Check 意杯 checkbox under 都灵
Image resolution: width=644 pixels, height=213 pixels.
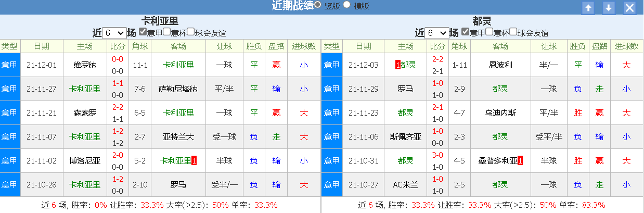click(489, 32)
